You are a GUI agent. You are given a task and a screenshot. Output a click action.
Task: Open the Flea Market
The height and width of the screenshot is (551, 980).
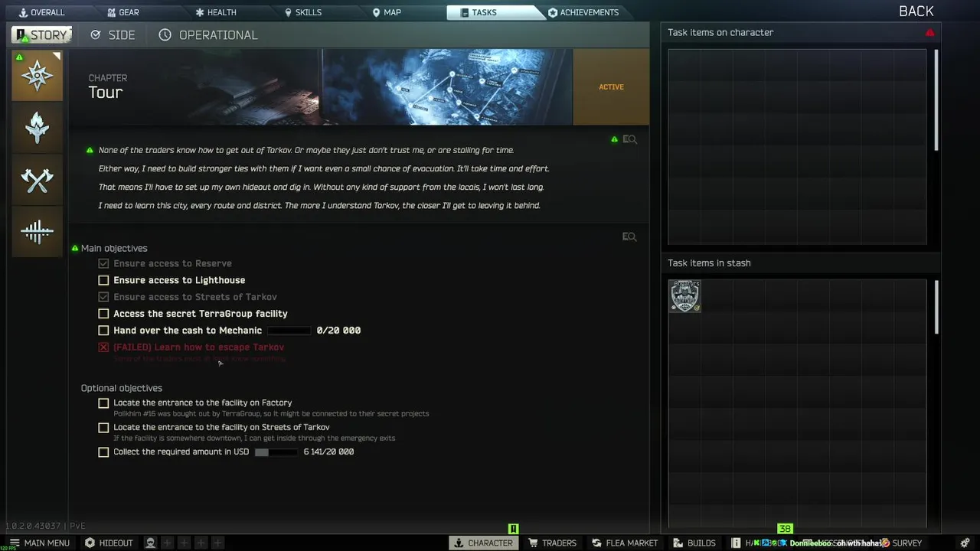pyautogui.click(x=625, y=543)
